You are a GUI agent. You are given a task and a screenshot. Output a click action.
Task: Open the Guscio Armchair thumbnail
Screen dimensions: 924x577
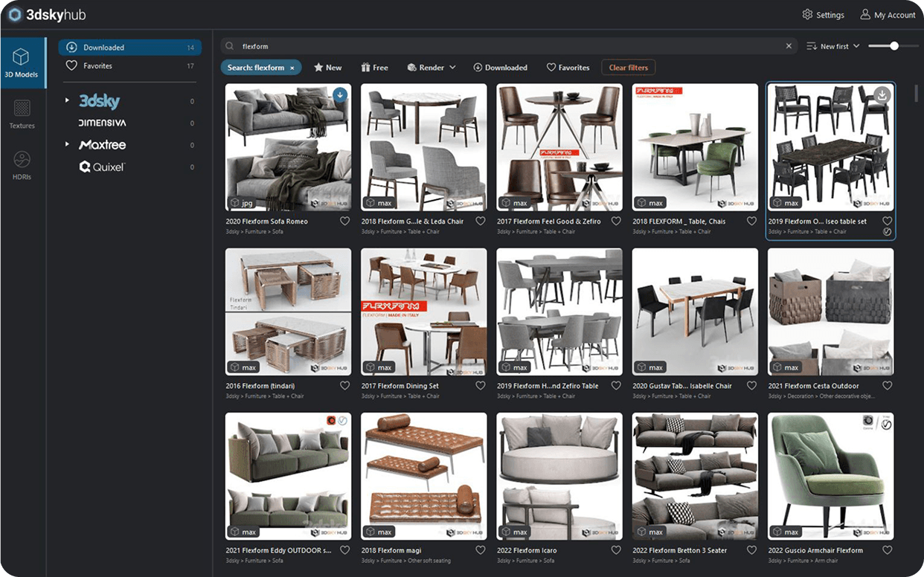831,476
